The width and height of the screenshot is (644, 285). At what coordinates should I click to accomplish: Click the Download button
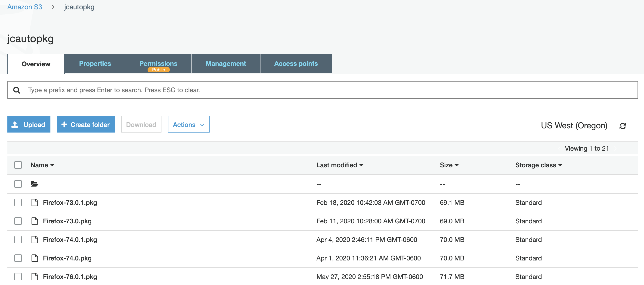[x=141, y=124]
